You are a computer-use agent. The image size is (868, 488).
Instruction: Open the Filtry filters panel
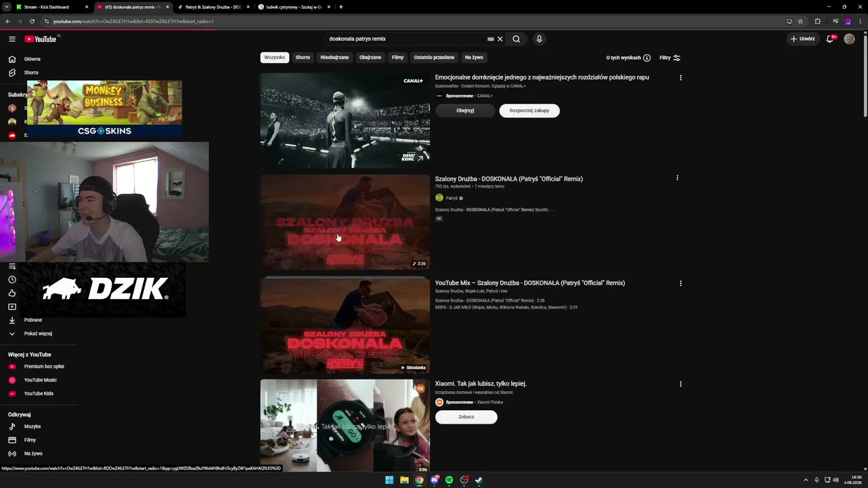(x=670, y=58)
